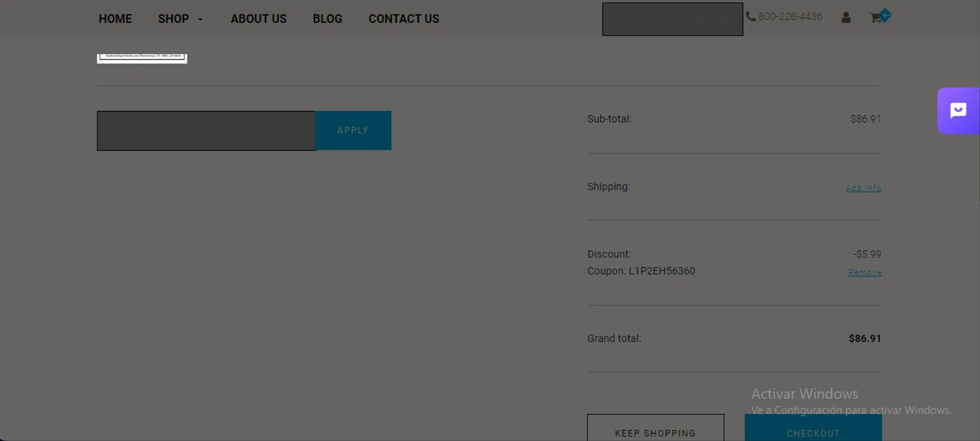This screenshot has height=441, width=980.
Task: Go to the HOME page
Action: click(x=115, y=19)
